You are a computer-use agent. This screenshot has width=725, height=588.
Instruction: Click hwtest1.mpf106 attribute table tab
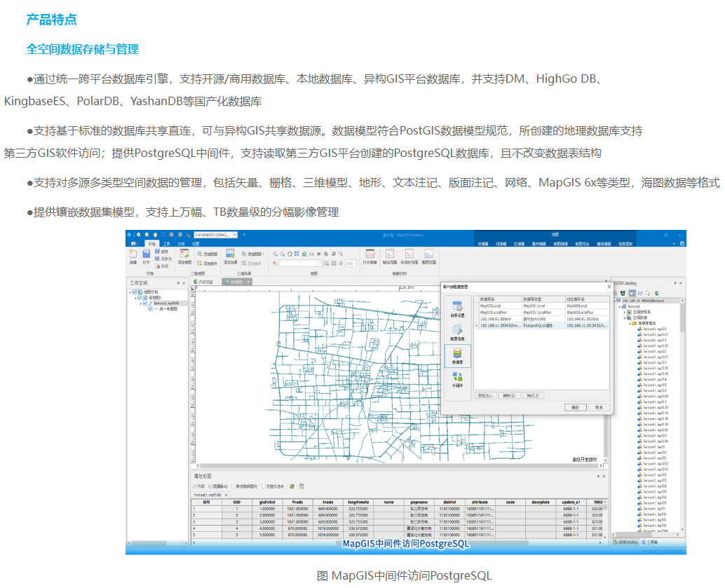pyautogui.click(x=210, y=495)
